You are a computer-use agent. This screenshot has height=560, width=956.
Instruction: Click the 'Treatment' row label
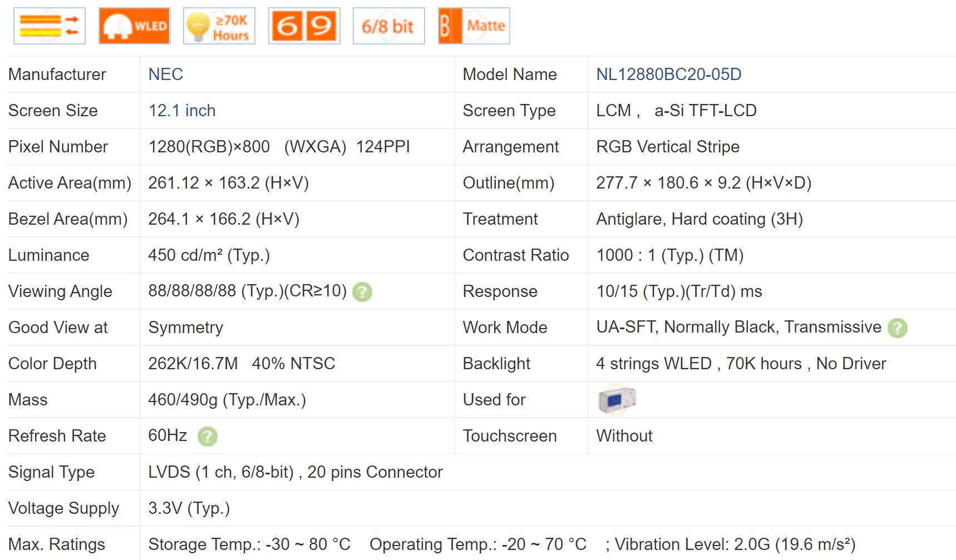500,219
